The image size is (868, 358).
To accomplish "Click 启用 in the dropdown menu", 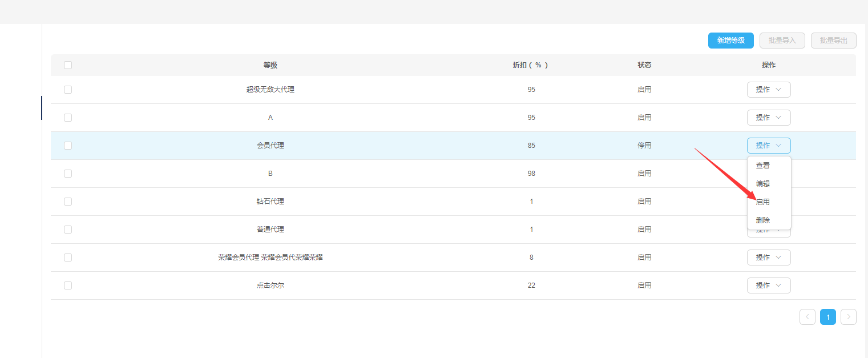I will pyautogui.click(x=763, y=202).
